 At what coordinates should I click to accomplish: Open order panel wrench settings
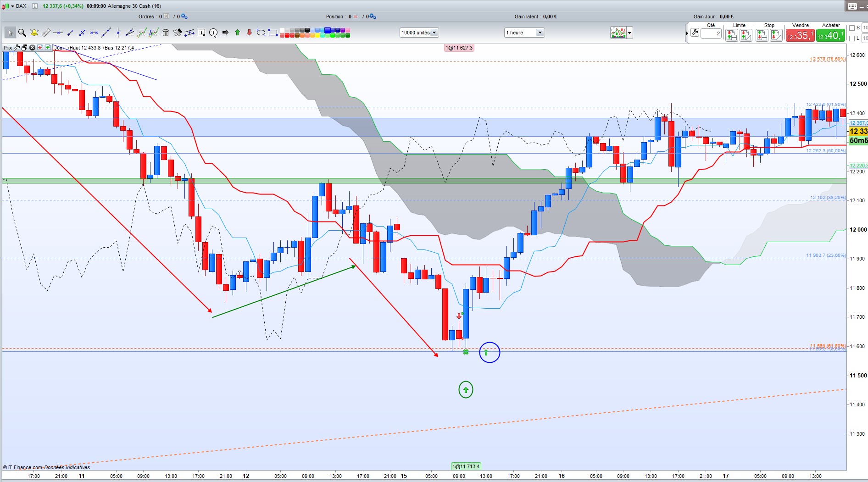[x=695, y=33]
